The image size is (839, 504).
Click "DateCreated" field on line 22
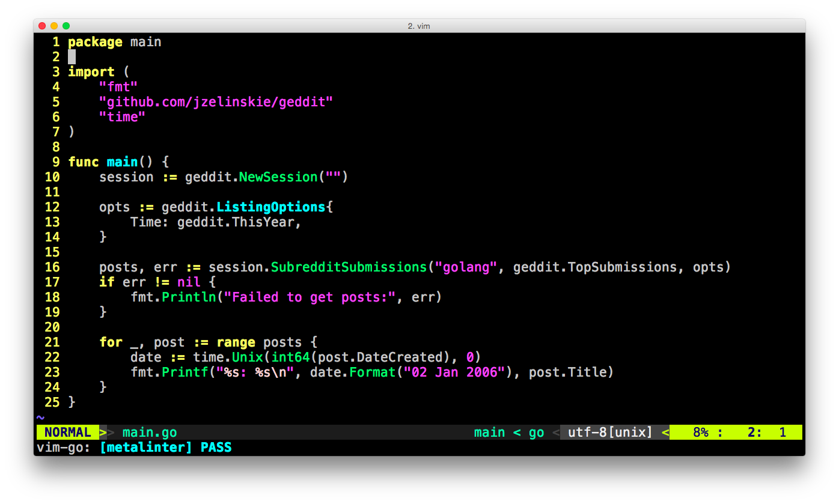(400, 357)
